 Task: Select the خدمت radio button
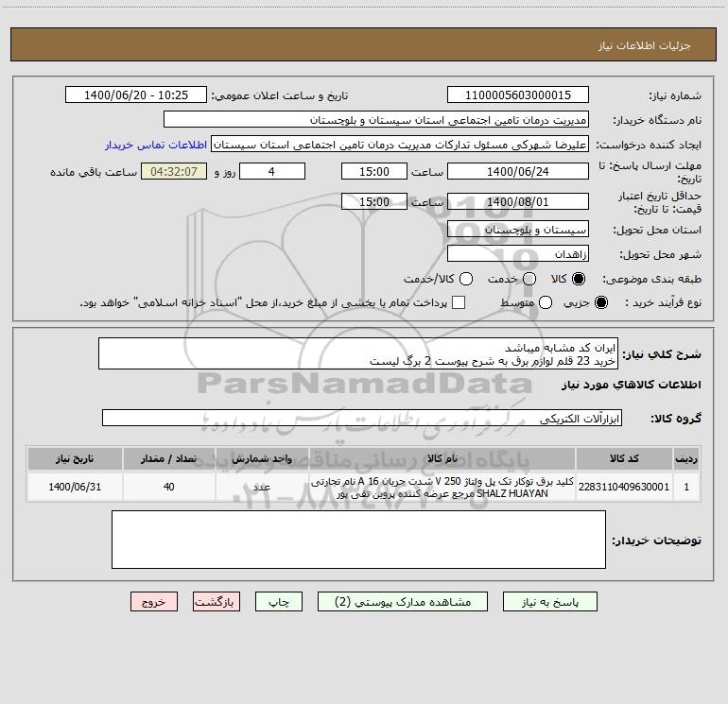click(x=529, y=279)
